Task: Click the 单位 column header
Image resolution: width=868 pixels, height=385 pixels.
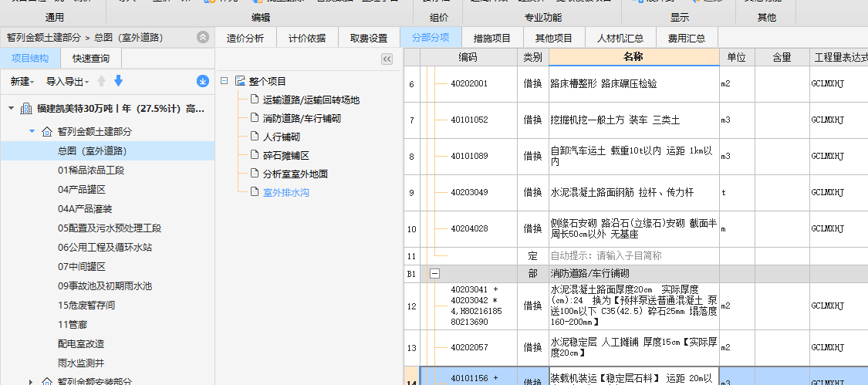Action: pyautogui.click(x=737, y=57)
